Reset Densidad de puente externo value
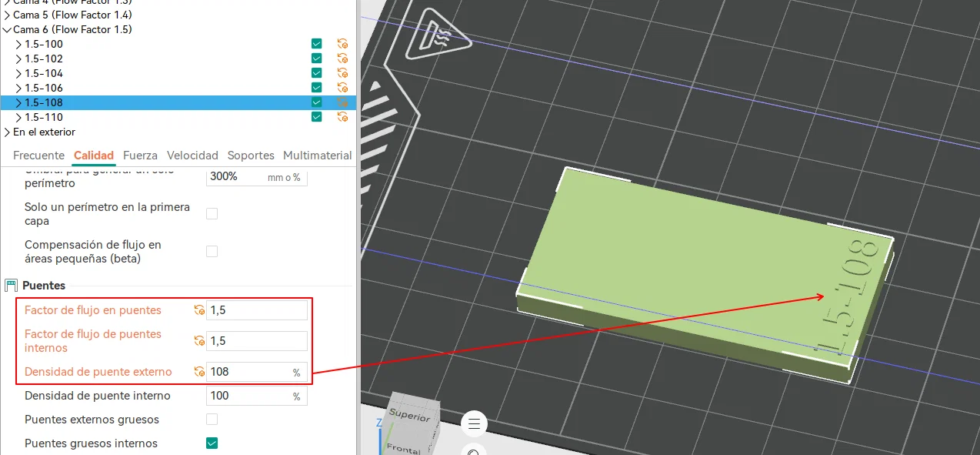980x455 pixels. 199,372
